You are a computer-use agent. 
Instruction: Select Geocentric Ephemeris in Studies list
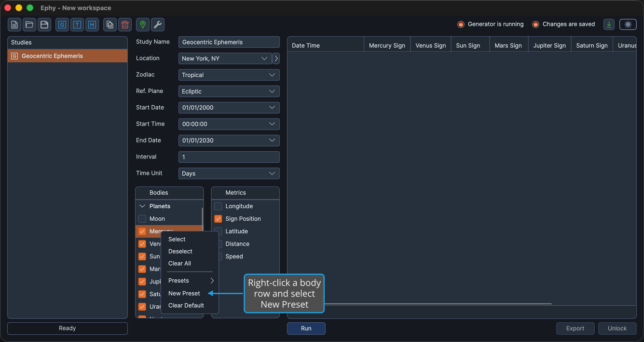tap(68, 56)
